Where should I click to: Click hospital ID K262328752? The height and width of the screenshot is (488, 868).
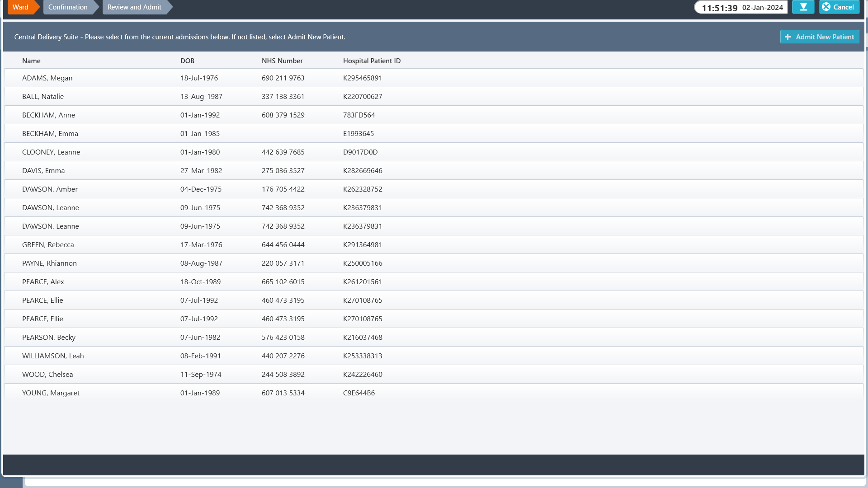click(363, 189)
